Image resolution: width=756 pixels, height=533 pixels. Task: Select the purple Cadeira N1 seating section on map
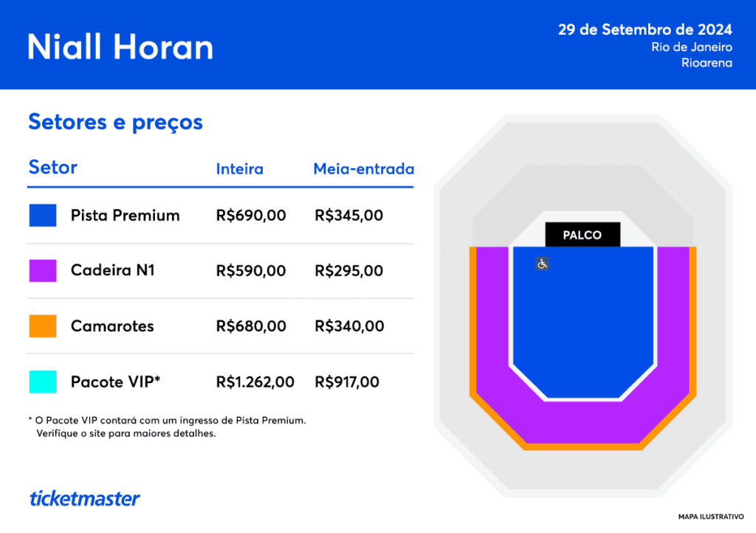(x=583, y=422)
